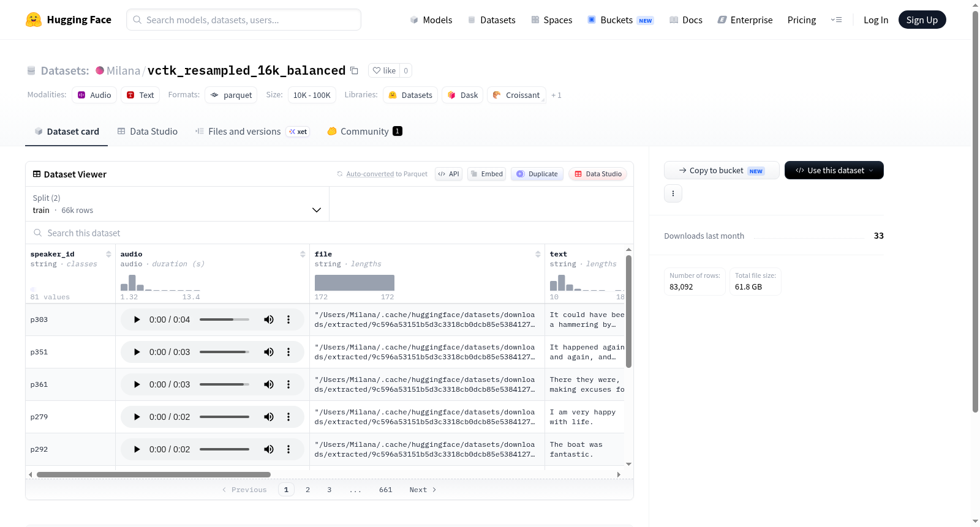Click Copy to bucket button
The image size is (980, 527).
tap(722, 170)
